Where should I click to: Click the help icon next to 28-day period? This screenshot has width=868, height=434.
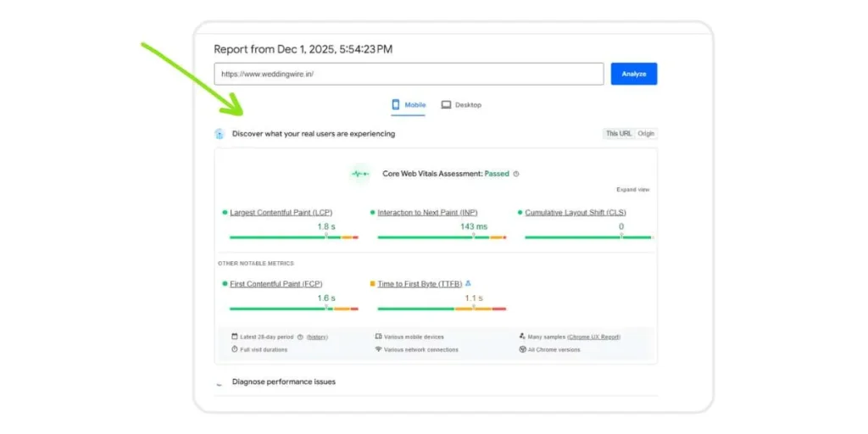pos(300,337)
